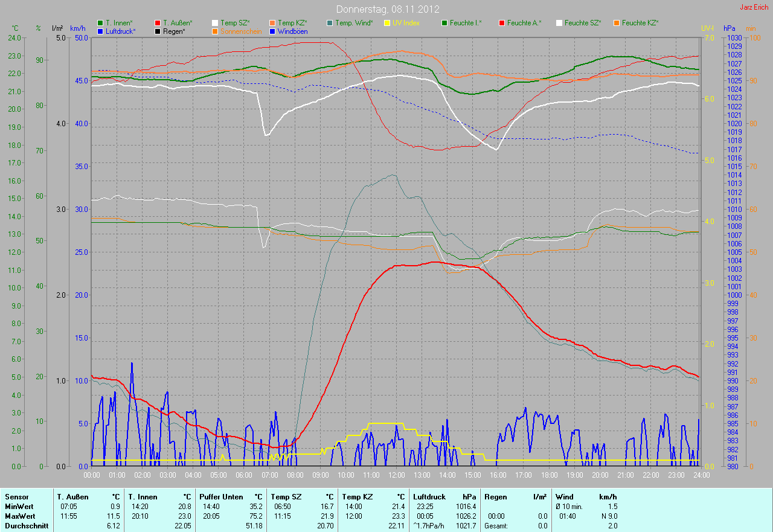The height and width of the screenshot is (532, 773).
Task: Click the UV Index legend label
Action: coord(406,23)
